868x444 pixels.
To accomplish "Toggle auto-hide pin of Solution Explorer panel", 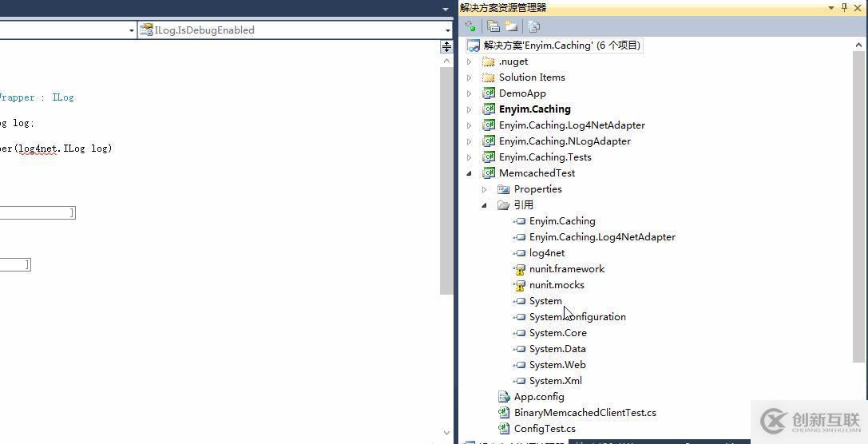I will [x=844, y=7].
